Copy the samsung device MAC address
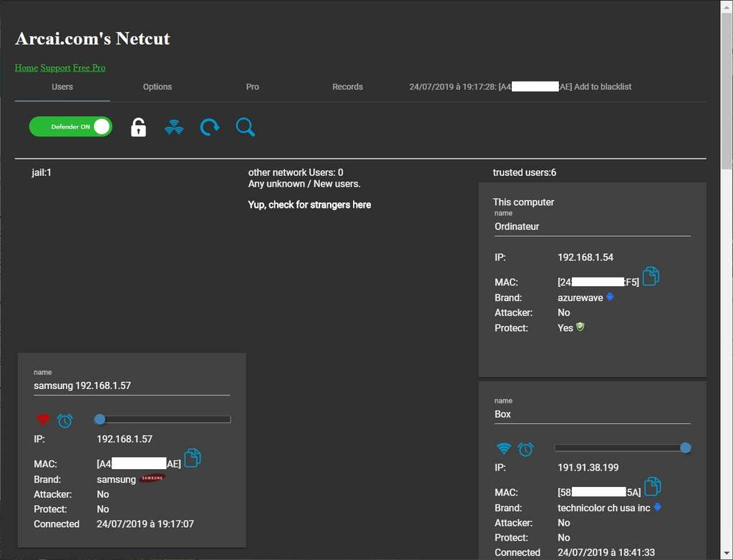 tap(192, 458)
